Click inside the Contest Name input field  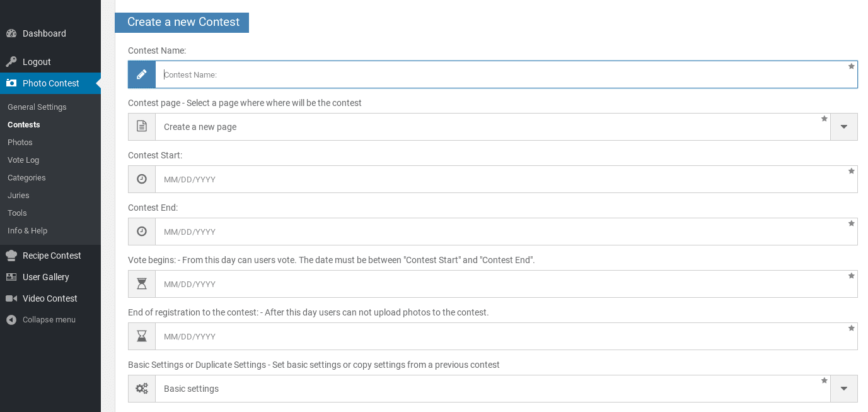coord(441,74)
